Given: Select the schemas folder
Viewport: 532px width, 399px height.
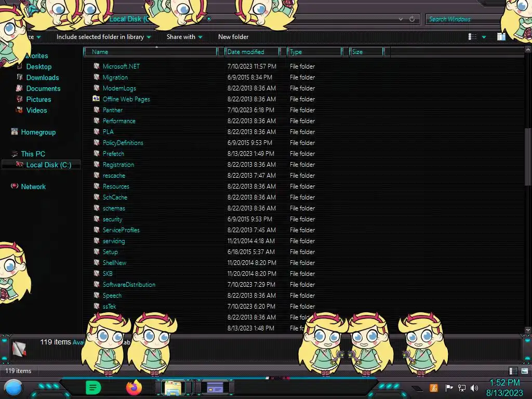Looking at the screenshot, I should coord(114,208).
